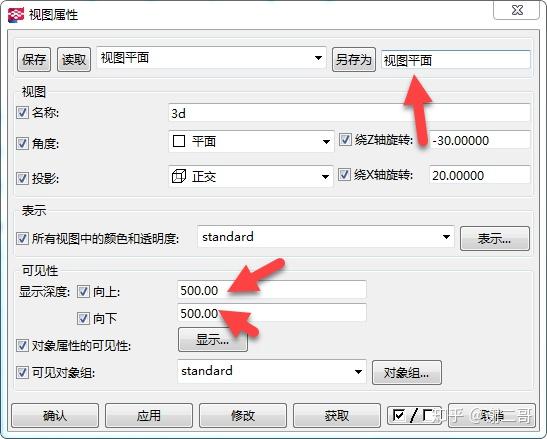Click the 名称 field containing 3d
547x439 pixels.
(349, 113)
